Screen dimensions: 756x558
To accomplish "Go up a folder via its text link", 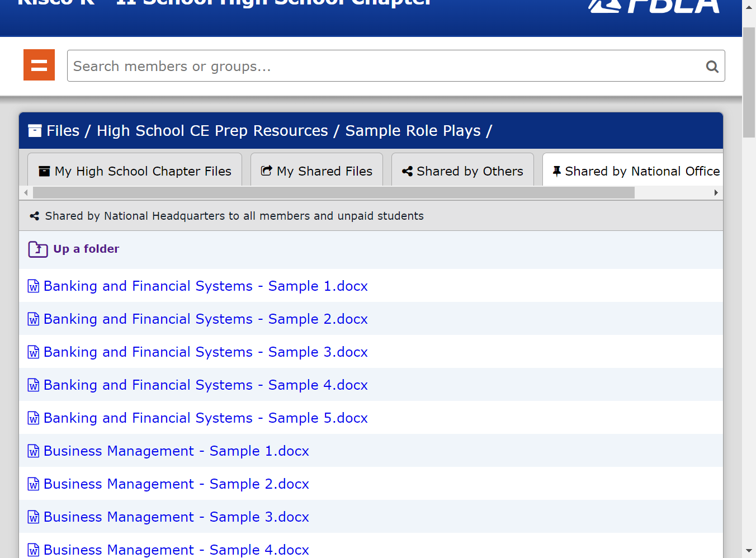I will tap(87, 249).
